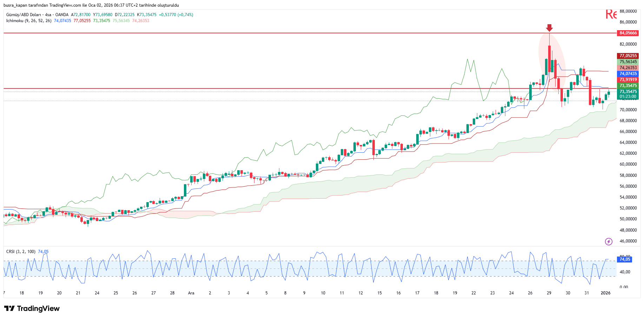
Task: Click the blue 74,07435 price axis label
Action: [628, 74]
